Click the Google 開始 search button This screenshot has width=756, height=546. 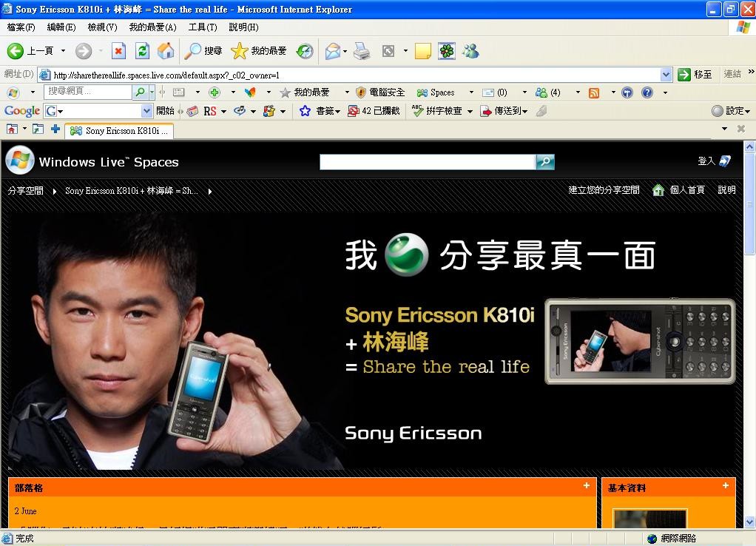[165, 111]
